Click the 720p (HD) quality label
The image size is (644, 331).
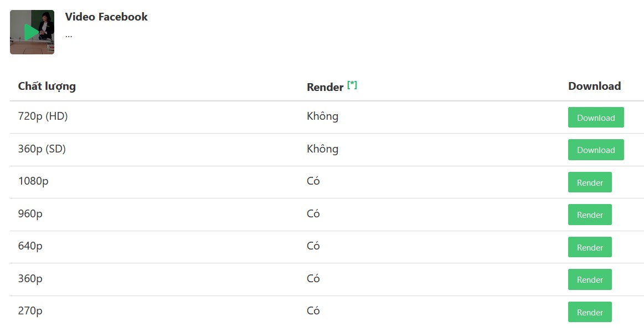click(43, 116)
